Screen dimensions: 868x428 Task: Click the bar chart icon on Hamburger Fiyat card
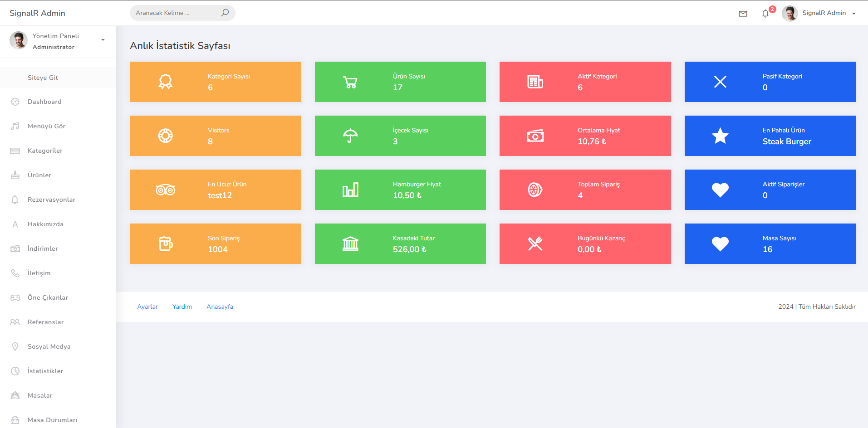[x=350, y=190]
